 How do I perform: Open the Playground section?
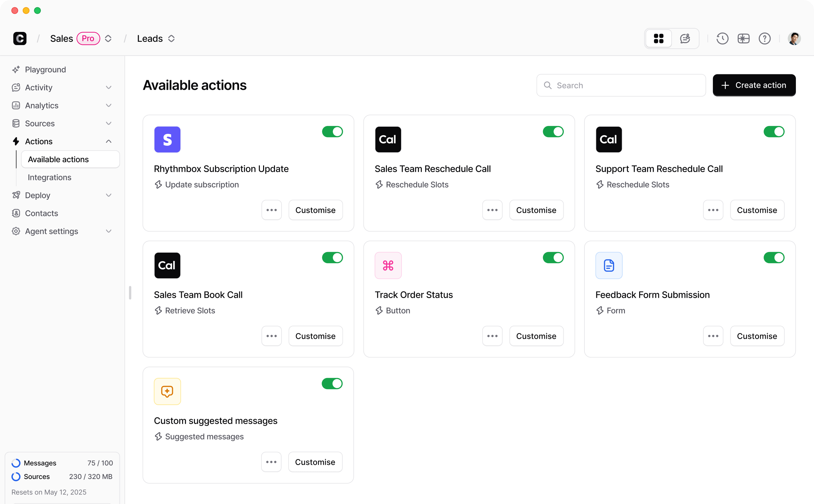45,69
